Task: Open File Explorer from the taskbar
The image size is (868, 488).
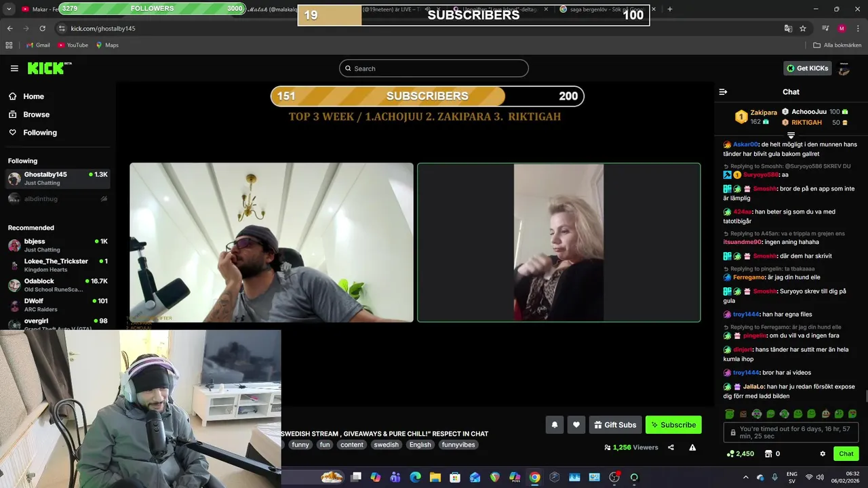Action: [435, 477]
